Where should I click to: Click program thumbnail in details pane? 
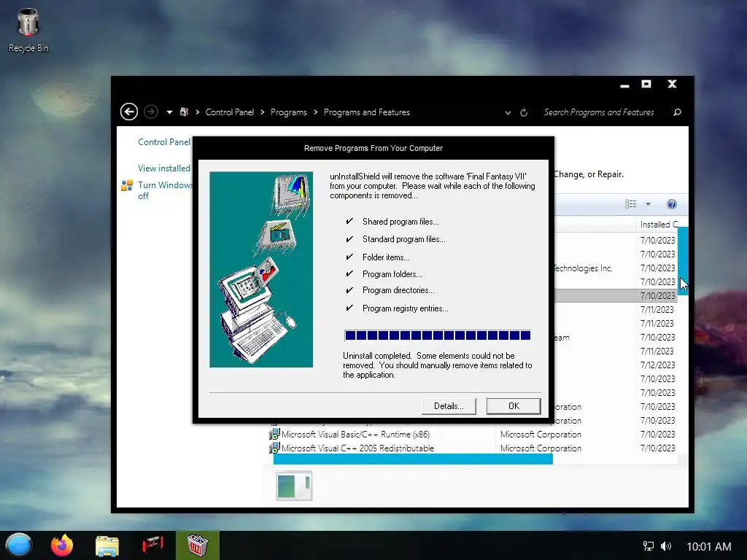294,486
